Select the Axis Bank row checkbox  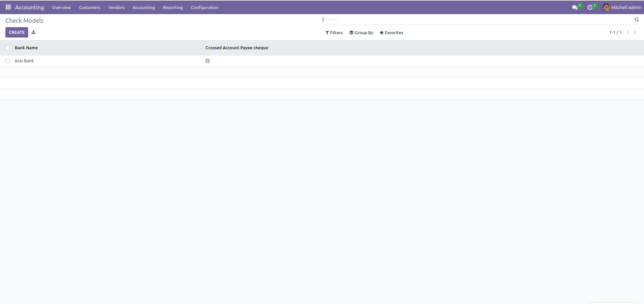[7, 61]
